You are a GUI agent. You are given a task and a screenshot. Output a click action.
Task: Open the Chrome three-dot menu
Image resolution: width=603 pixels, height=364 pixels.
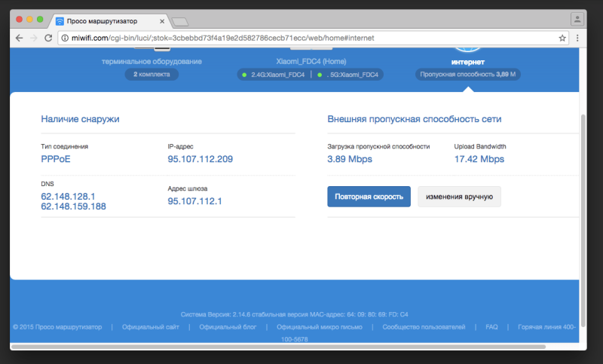(x=577, y=38)
